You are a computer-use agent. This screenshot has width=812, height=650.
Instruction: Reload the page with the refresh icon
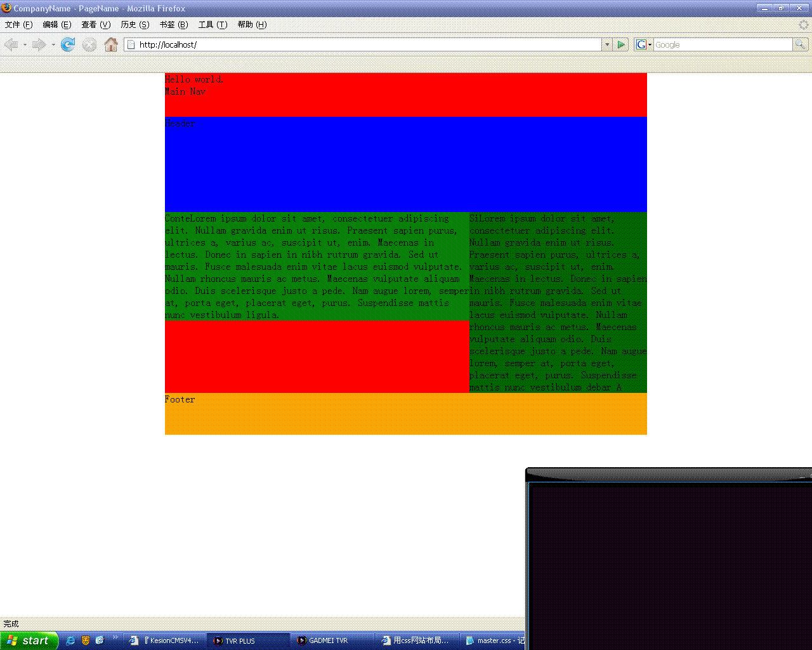pos(68,44)
